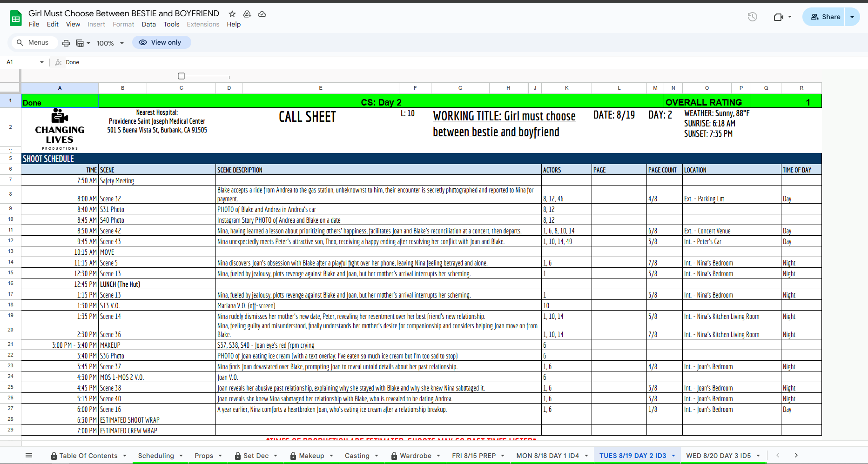Screen dimensions: 868x464
Task: Click the View only mode indicator
Action: (161, 42)
